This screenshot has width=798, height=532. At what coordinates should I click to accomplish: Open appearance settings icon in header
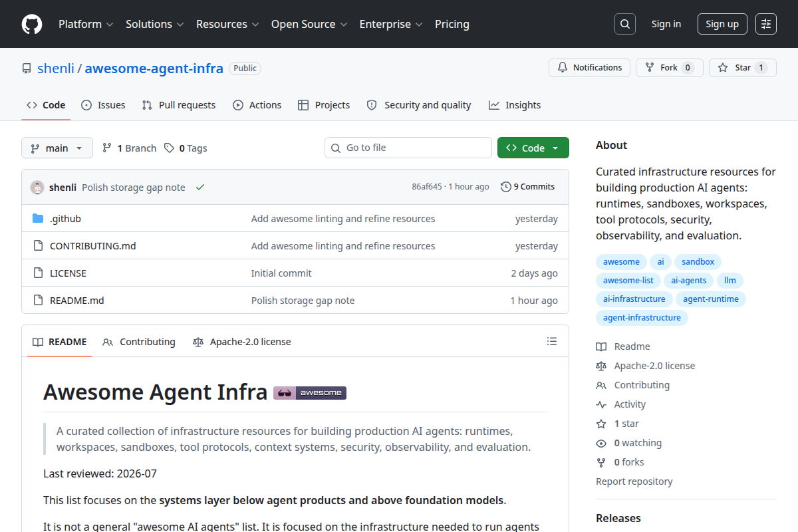click(x=766, y=24)
